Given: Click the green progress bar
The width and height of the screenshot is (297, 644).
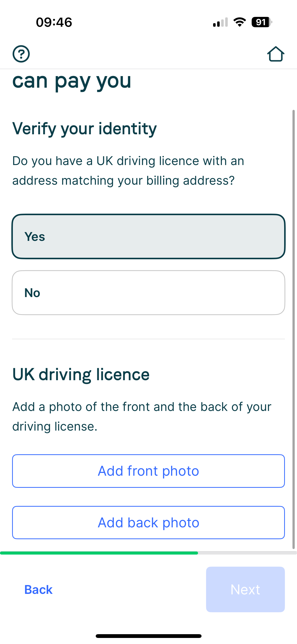Looking at the screenshot, I should coord(99,553).
